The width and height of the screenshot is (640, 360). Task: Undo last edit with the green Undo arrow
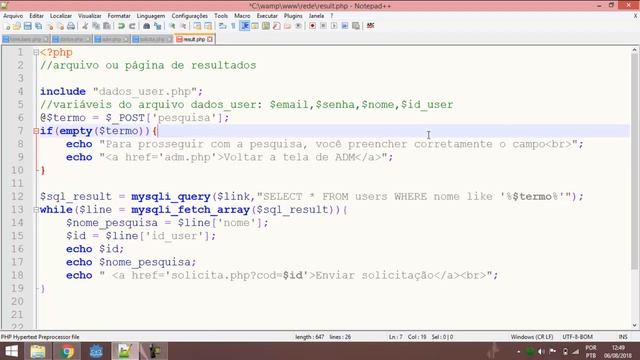pos(121,26)
